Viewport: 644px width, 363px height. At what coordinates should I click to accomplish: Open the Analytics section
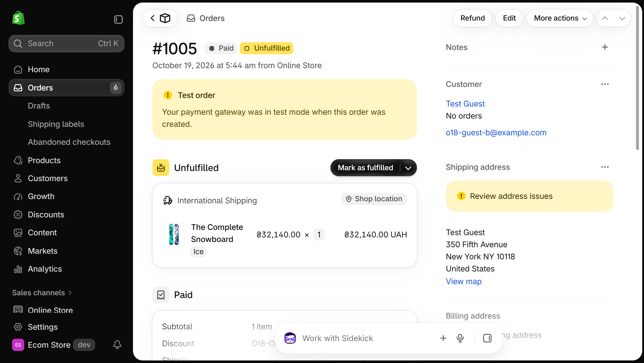pyautogui.click(x=66, y=269)
